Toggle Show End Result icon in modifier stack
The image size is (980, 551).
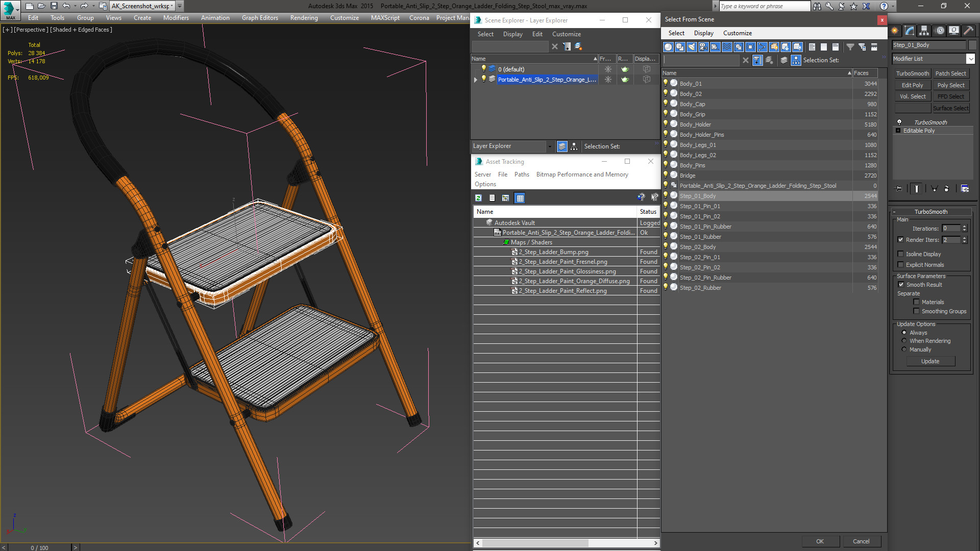click(x=917, y=189)
